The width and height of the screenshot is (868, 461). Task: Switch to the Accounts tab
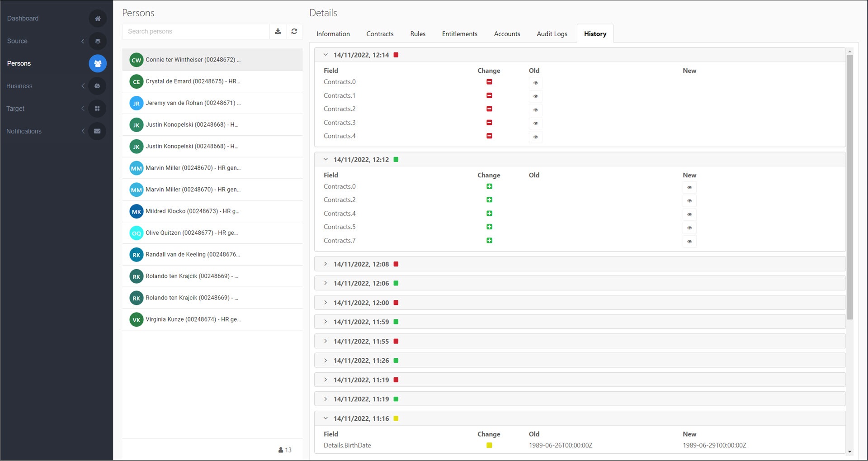coord(507,34)
